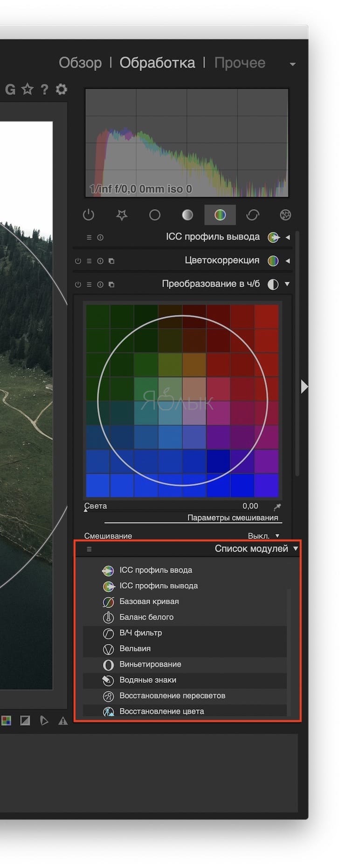The width and height of the screenshot is (345, 868).
Task: Expand the Цветокоррекция module
Action: [x=288, y=261]
